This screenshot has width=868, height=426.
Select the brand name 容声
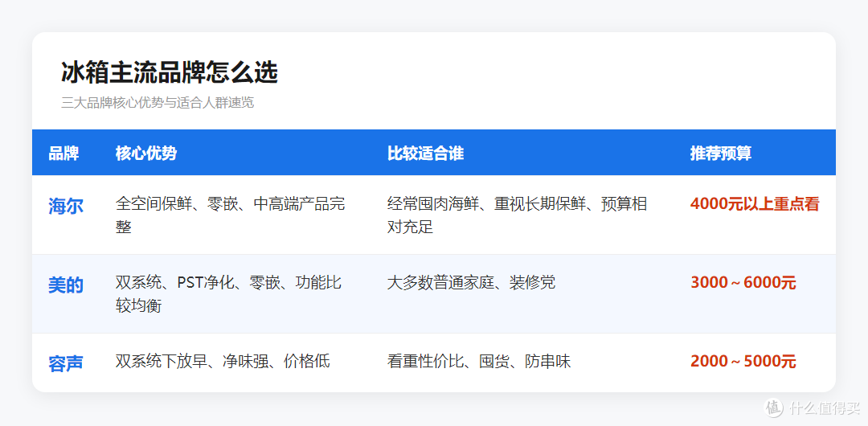pos(66,363)
